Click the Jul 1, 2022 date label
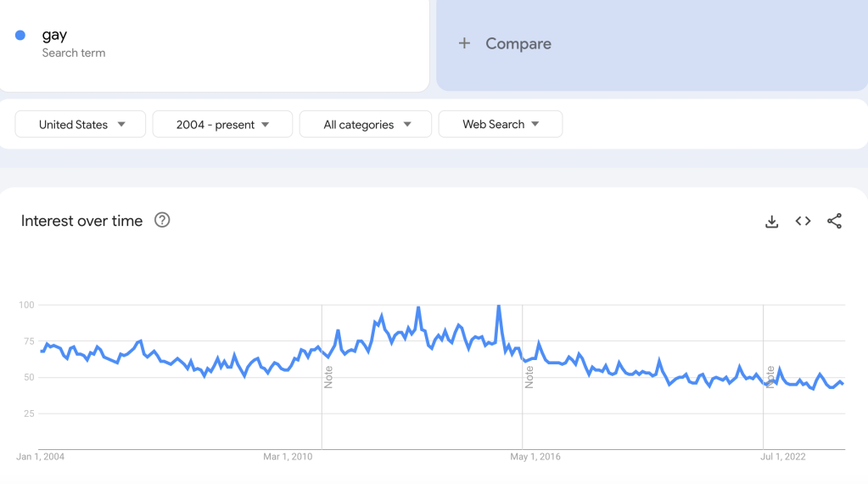 pyautogui.click(x=783, y=457)
